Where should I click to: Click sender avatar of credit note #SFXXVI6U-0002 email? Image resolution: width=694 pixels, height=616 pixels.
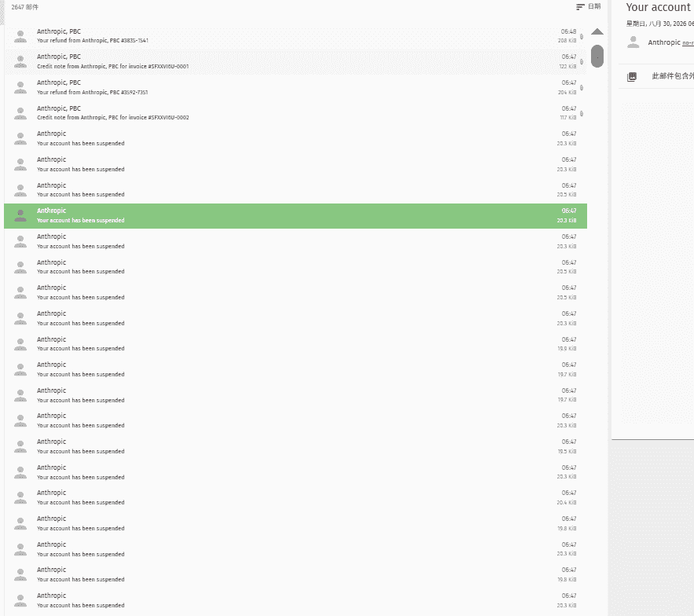(20, 113)
